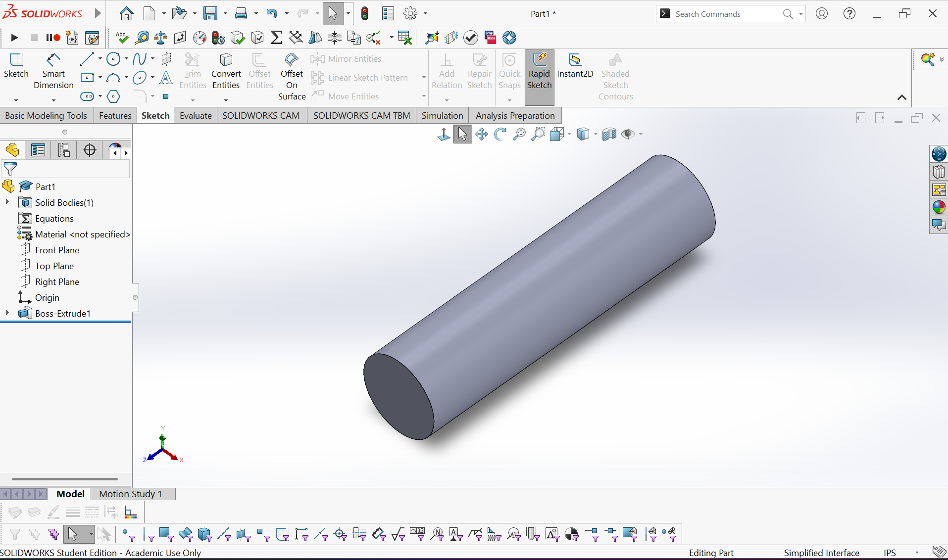This screenshot has width=948, height=560.
Task: Click the horizontal scrollbar of the feature tree
Action: 64,479
